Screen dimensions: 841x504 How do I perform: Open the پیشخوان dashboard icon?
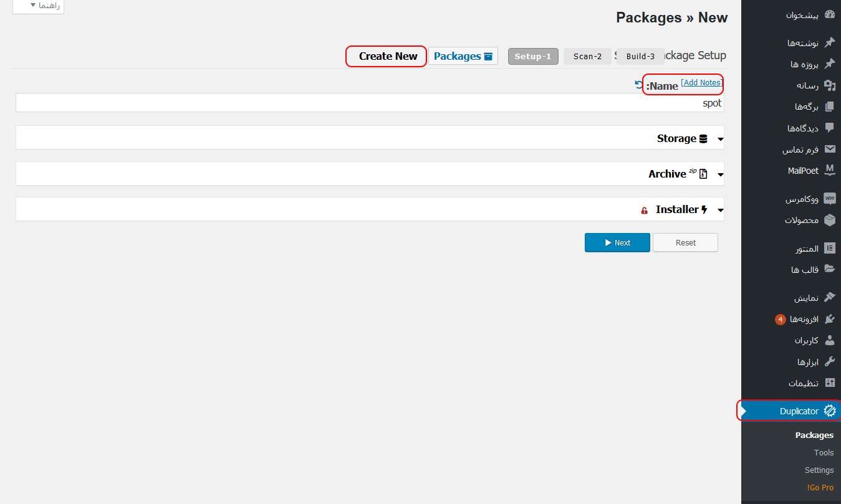pyautogui.click(x=829, y=14)
